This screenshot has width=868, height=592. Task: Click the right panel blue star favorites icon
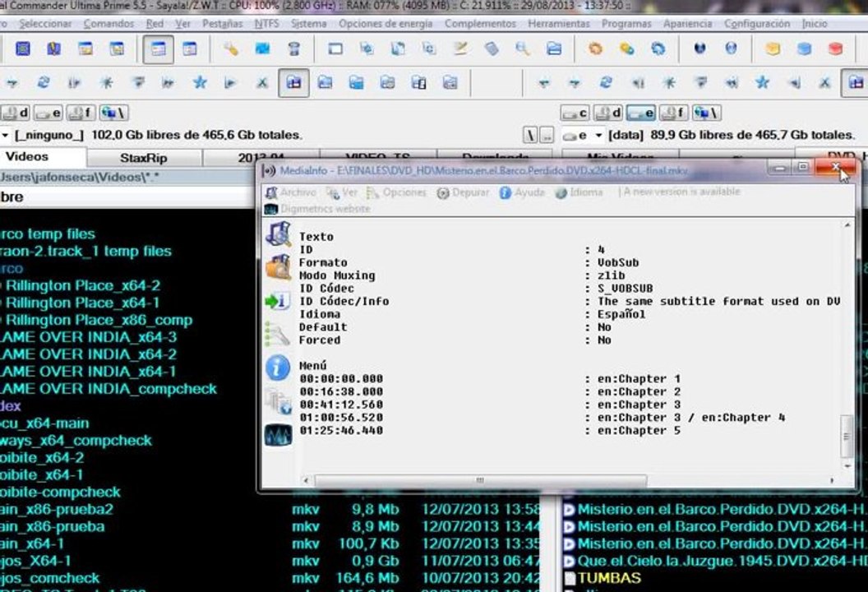point(762,83)
